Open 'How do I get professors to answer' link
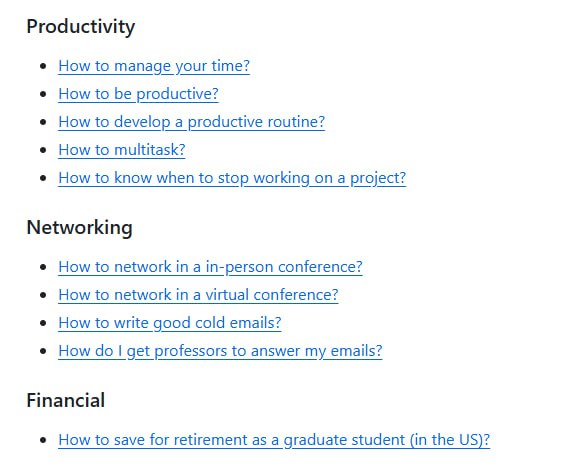 point(220,351)
